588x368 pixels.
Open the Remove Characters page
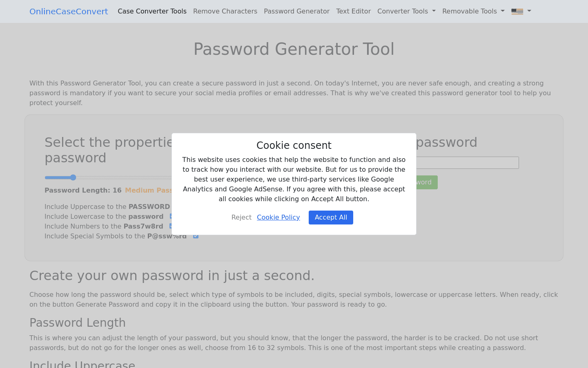pyautogui.click(x=225, y=11)
